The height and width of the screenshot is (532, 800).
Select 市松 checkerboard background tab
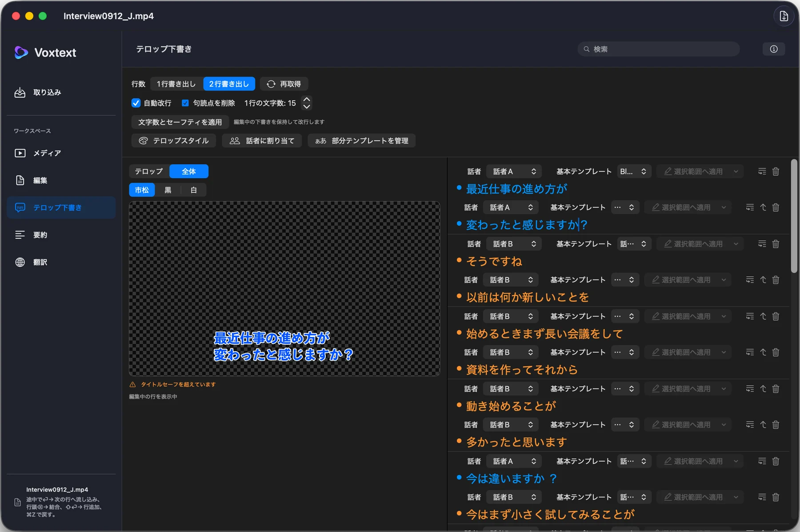tap(142, 190)
